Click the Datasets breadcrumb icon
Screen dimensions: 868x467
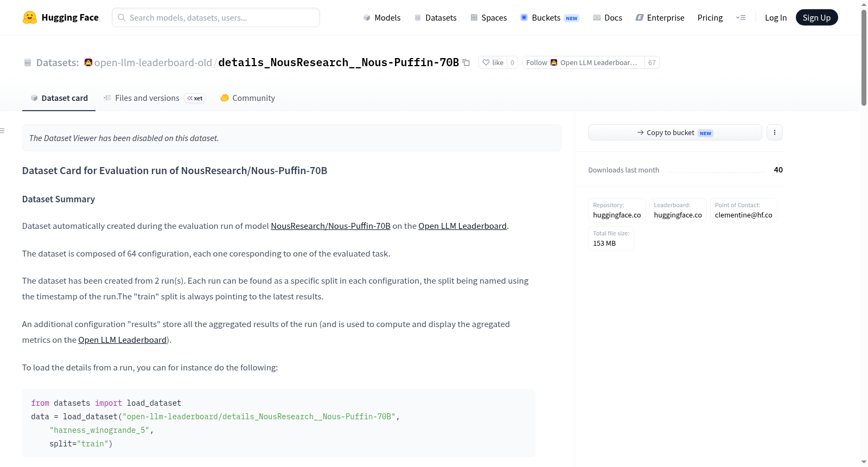click(28, 62)
